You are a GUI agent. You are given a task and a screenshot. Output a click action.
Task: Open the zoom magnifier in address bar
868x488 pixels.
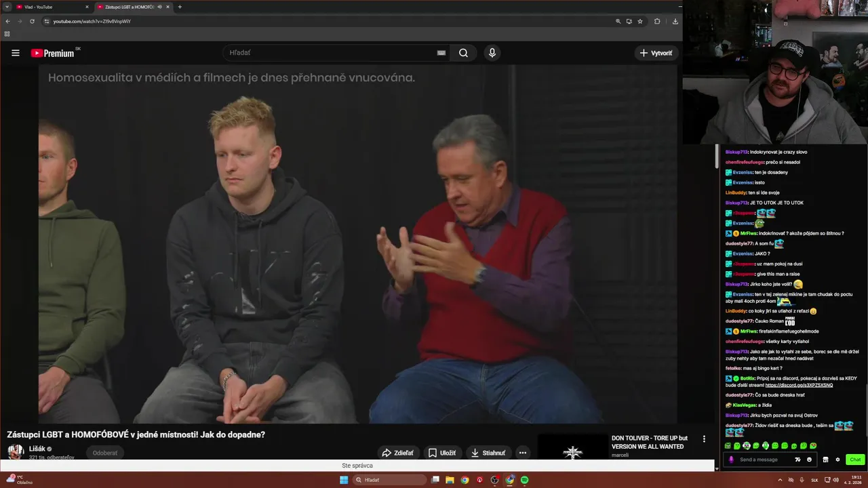[x=618, y=21]
